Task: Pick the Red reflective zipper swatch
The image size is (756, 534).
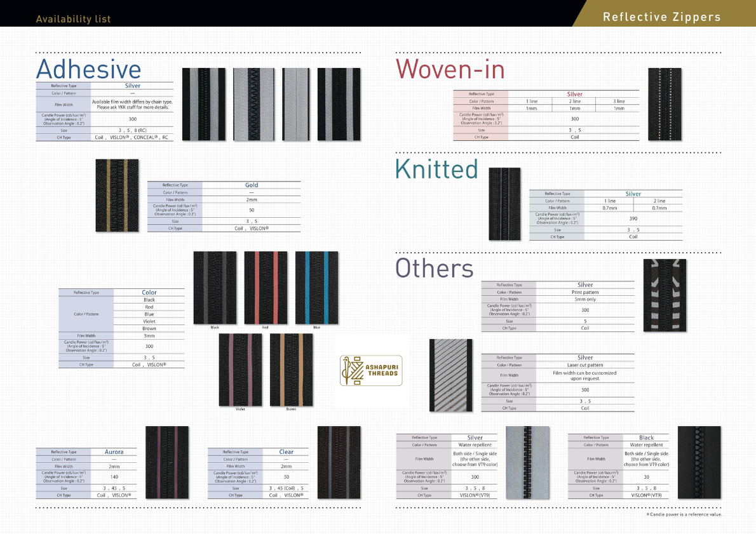Action: pos(266,288)
